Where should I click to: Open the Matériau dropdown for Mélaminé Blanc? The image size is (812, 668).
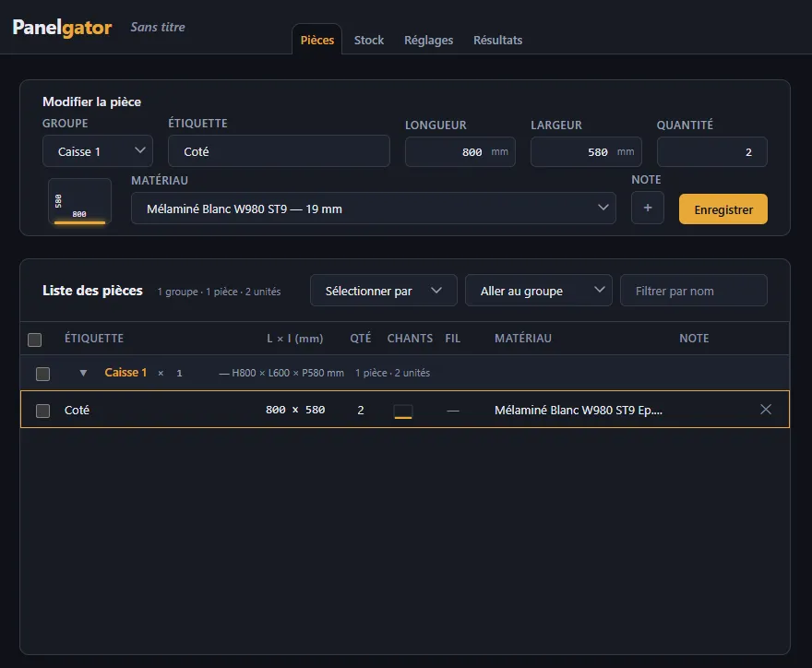[374, 209]
